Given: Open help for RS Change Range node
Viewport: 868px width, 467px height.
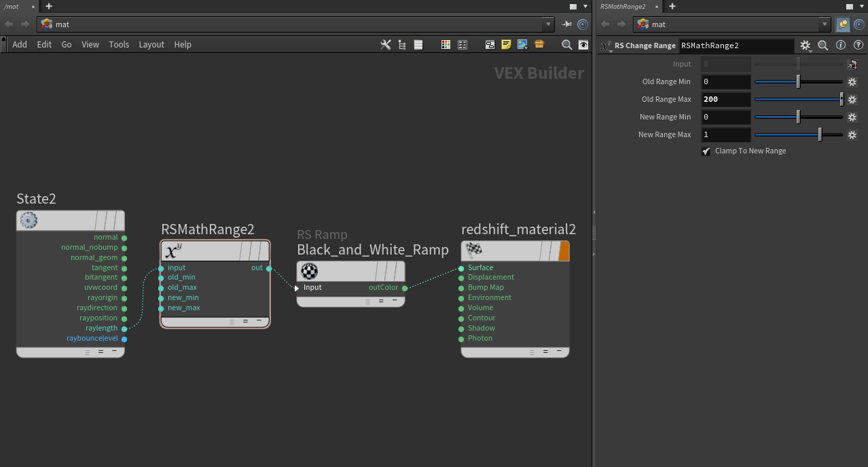Looking at the screenshot, I should click(857, 45).
